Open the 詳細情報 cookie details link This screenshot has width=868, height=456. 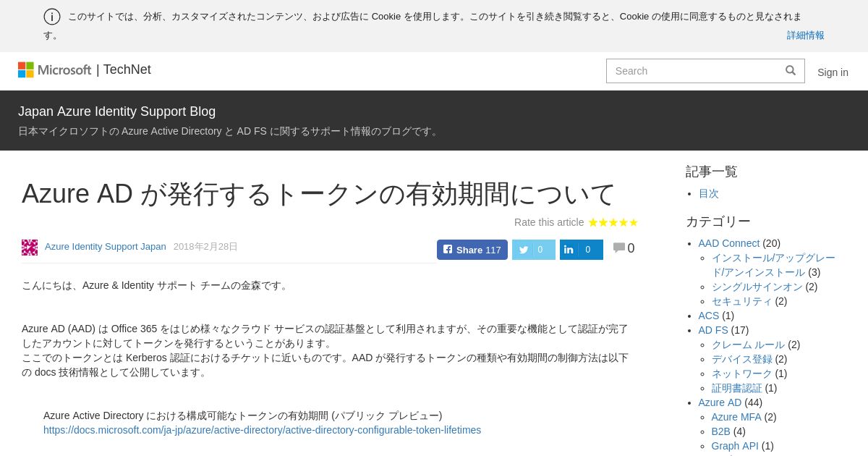805,35
